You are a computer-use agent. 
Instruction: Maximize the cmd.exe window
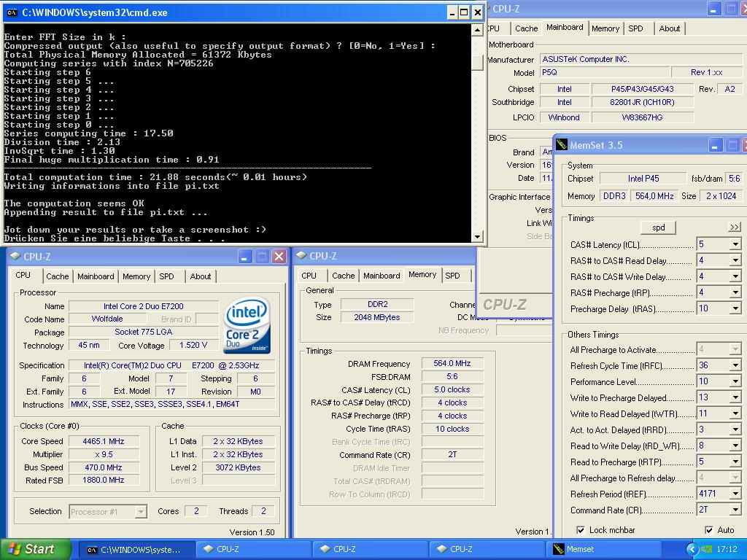coord(465,13)
